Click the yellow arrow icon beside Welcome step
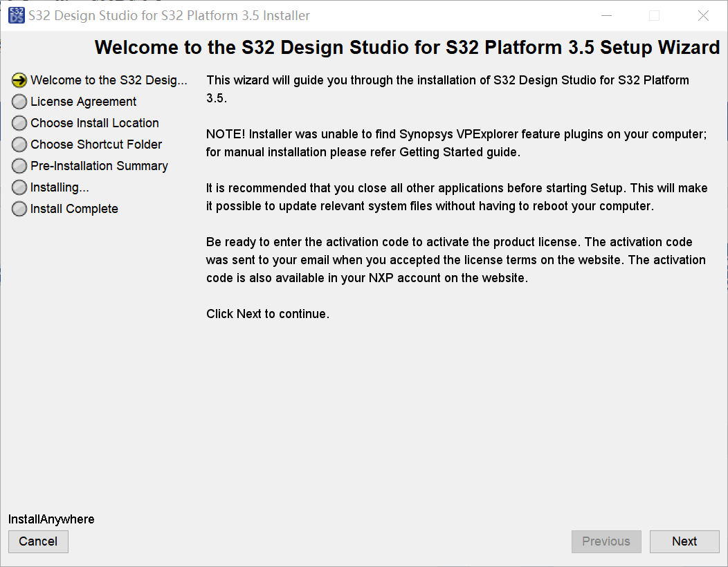The image size is (728, 567). (19, 80)
